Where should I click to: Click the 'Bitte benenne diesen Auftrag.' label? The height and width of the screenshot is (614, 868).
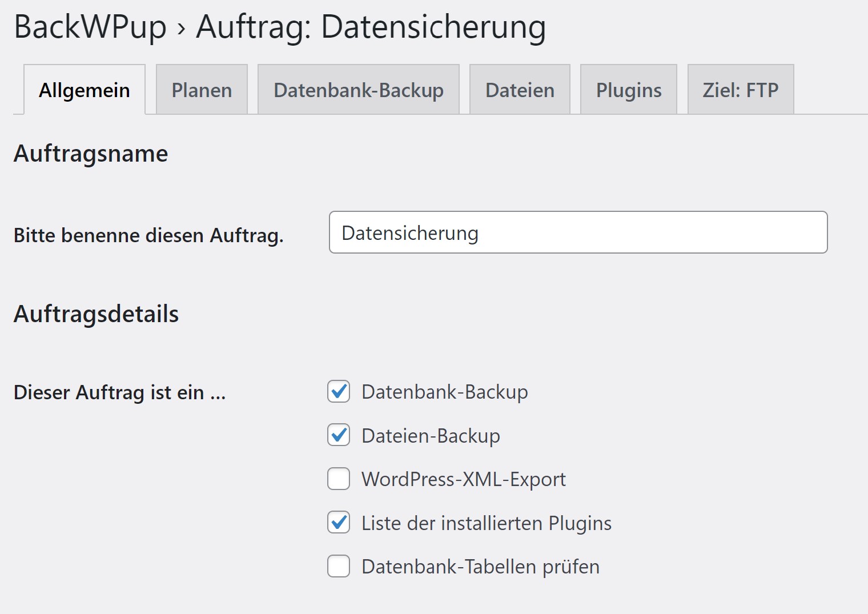(148, 235)
